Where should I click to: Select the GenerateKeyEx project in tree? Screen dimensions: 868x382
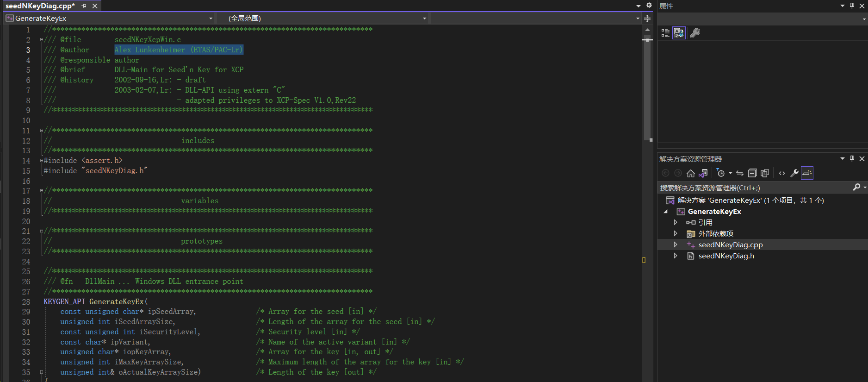tap(714, 212)
